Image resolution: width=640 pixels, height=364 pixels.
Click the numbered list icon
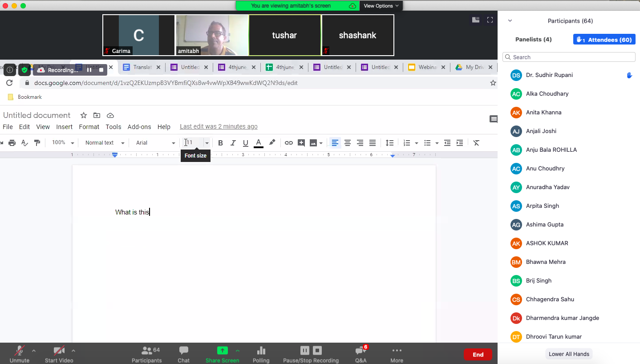tap(406, 143)
